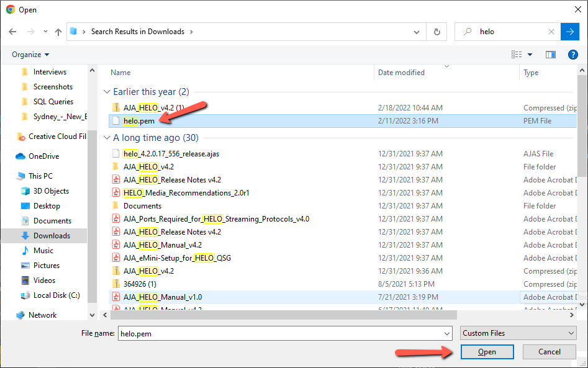Click the horizontal scrollbar right arrow
Viewport: 588px width, 368px height.
click(571, 315)
